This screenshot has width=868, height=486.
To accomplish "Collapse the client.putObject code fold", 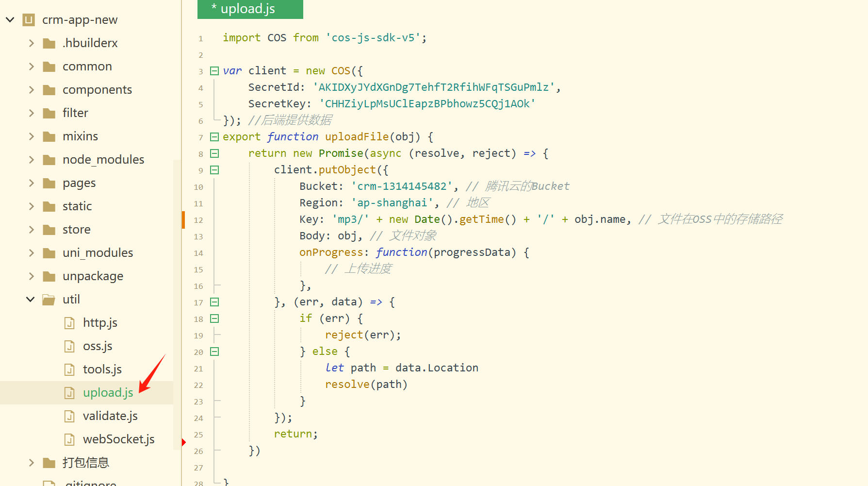I will (214, 170).
